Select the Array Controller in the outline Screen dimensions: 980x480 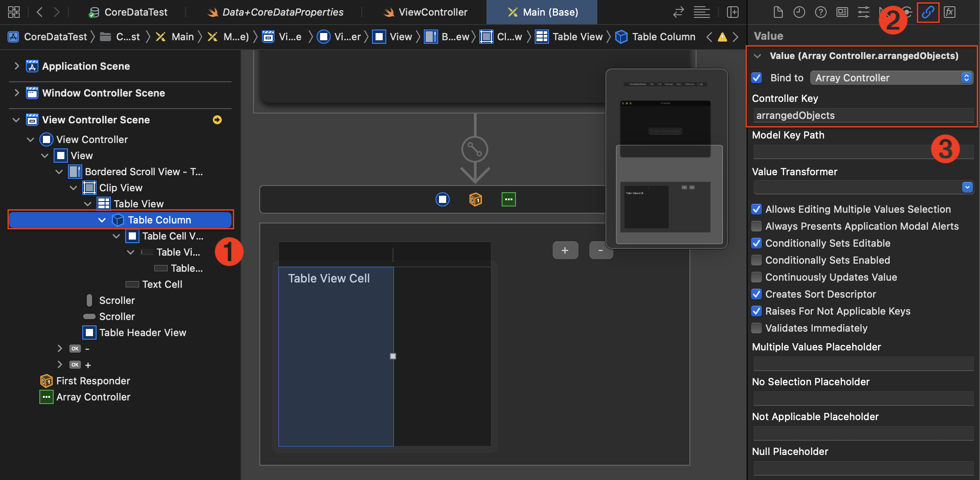point(93,397)
